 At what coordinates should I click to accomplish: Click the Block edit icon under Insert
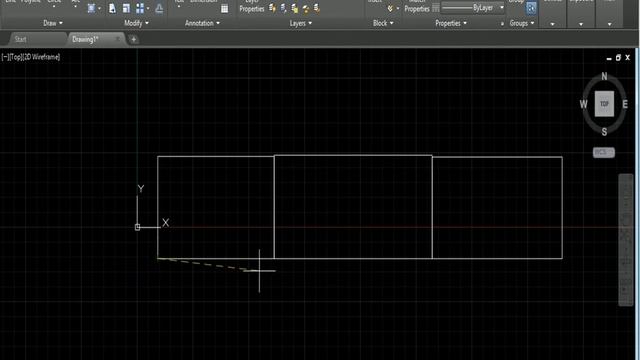pos(390,9)
